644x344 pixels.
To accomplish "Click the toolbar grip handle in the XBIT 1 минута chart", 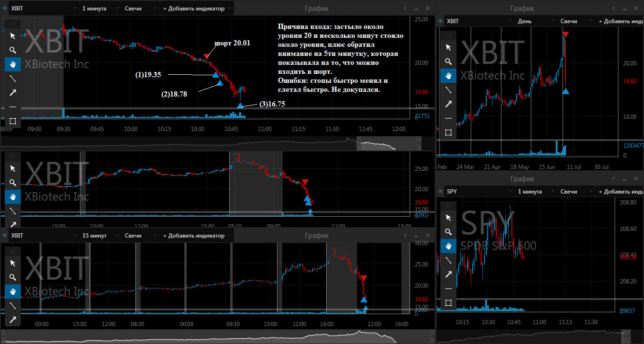I will pyautogui.click(x=13, y=23).
